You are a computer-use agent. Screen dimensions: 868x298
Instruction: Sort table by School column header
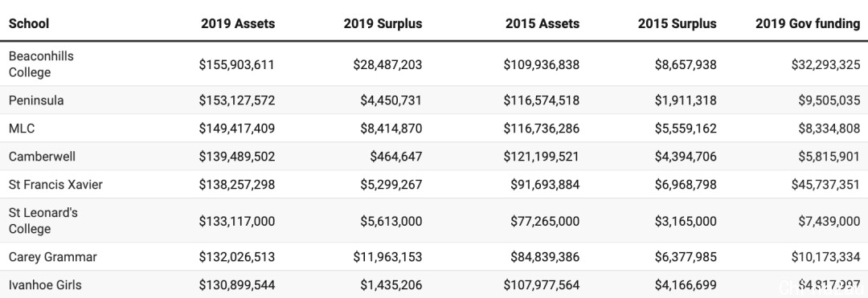coord(29,24)
